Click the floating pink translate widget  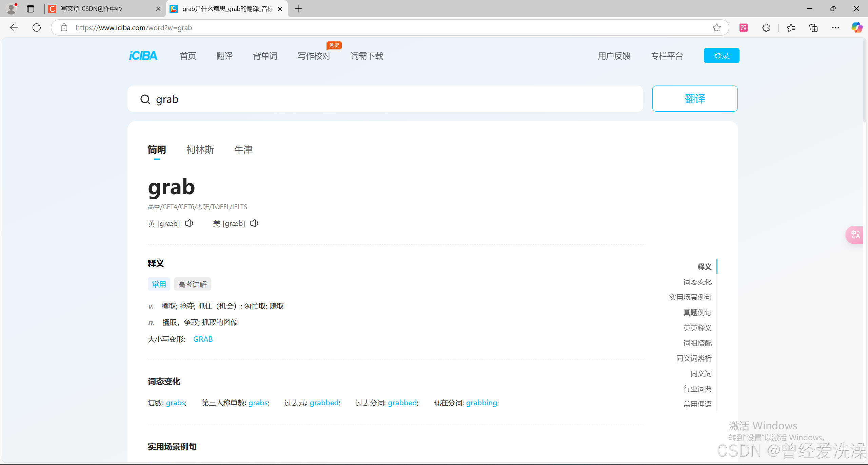point(855,235)
